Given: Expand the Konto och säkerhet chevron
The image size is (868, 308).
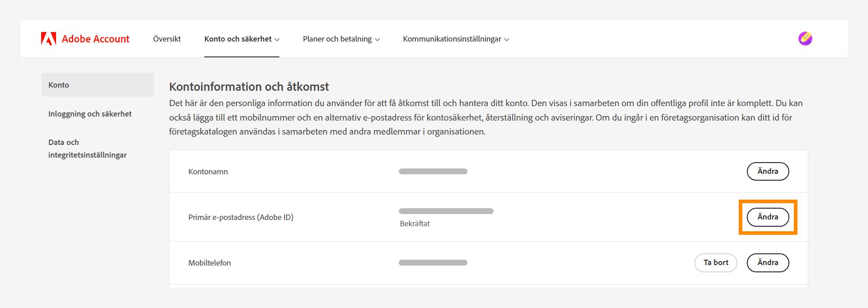Looking at the screenshot, I should 277,39.
